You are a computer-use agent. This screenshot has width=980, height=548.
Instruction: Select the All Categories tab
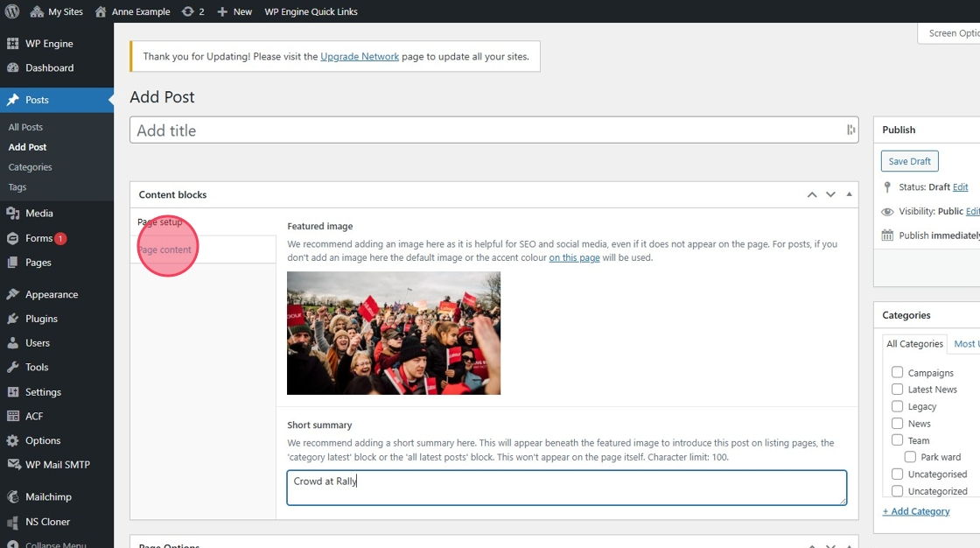coord(914,343)
